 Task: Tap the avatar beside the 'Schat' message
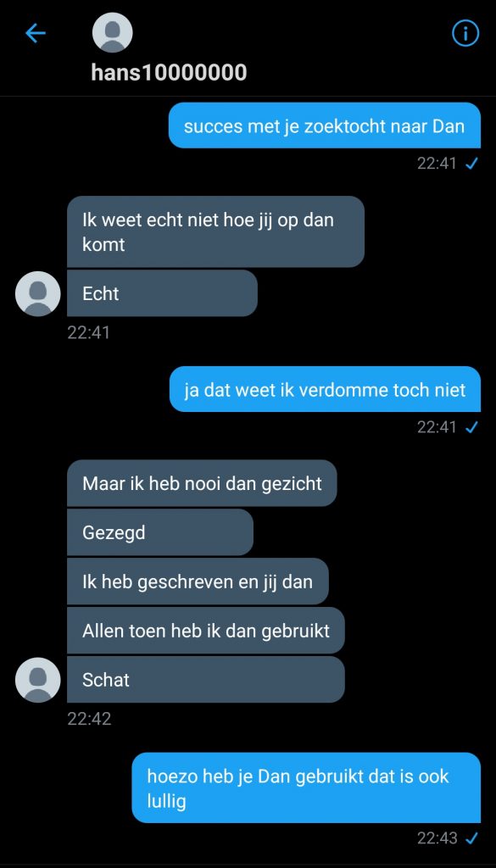click(37, 680)
